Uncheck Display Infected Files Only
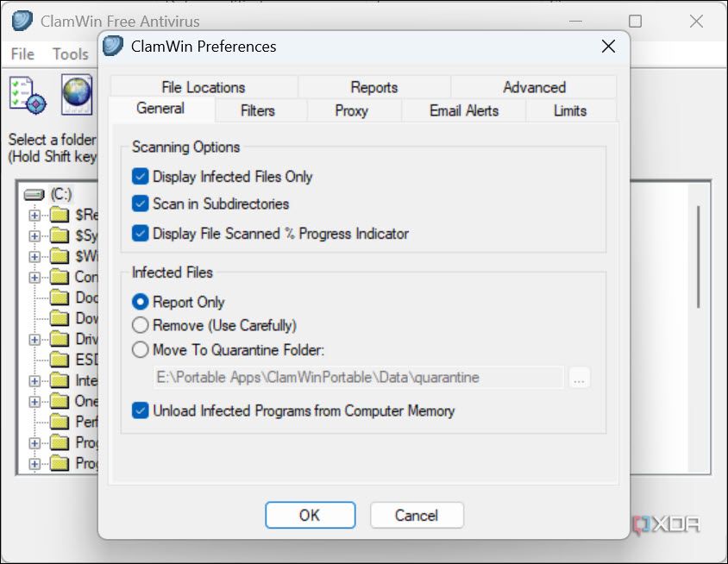 [141, 177]
